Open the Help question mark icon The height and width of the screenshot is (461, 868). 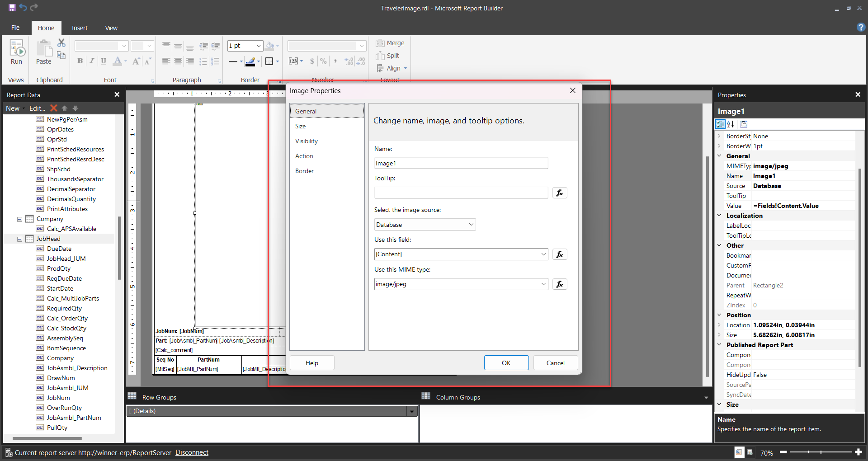coord(860,28)
